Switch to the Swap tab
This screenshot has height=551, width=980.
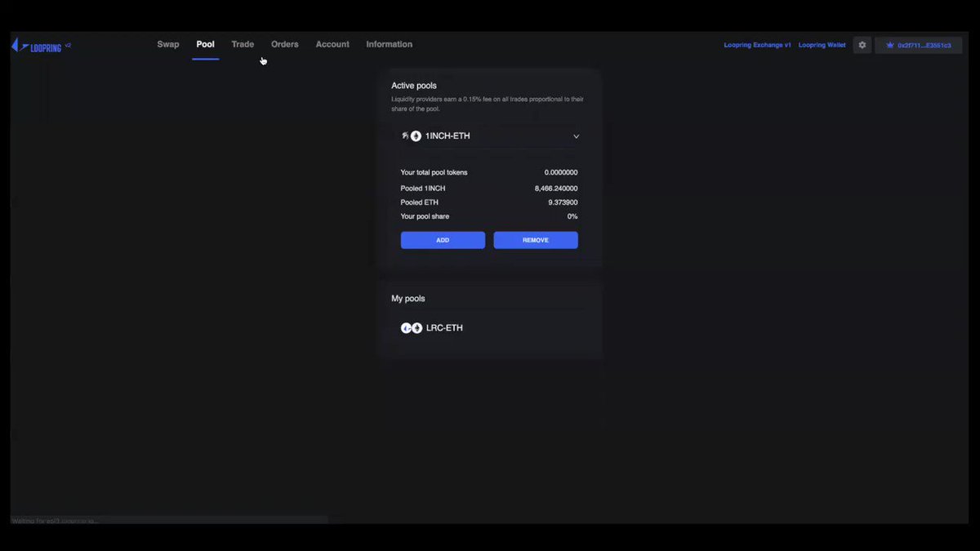(168, 44)
